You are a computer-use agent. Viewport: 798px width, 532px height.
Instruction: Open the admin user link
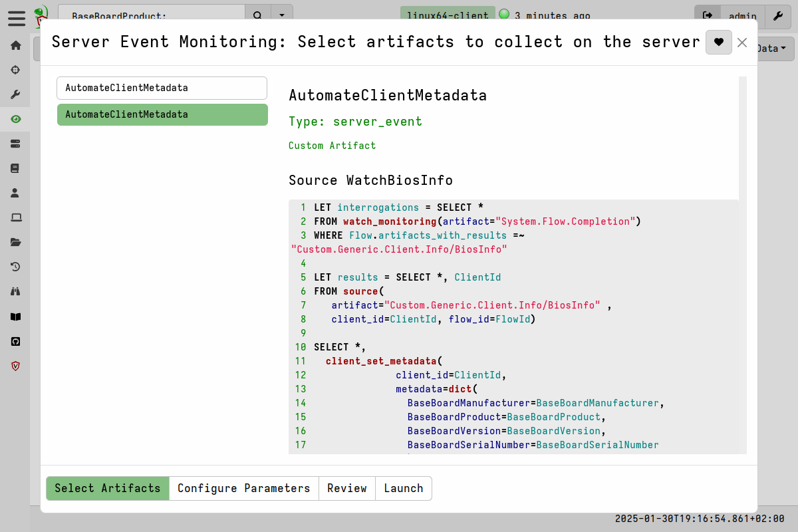742,17
